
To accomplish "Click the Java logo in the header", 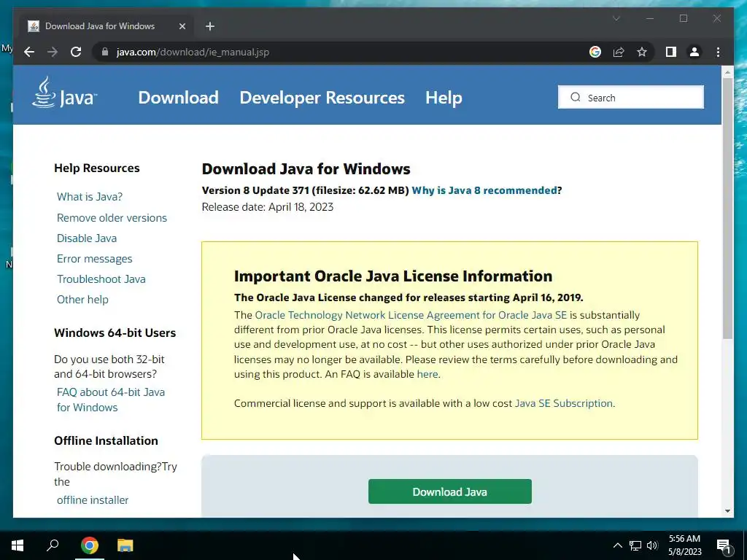I will coord(65,93).
